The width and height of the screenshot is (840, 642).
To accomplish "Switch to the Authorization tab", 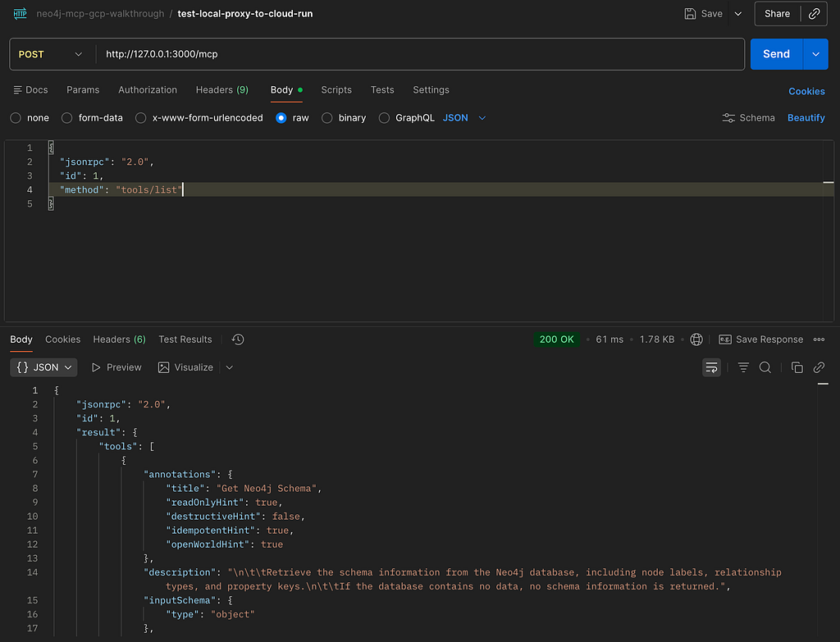I will pos(148,90).
